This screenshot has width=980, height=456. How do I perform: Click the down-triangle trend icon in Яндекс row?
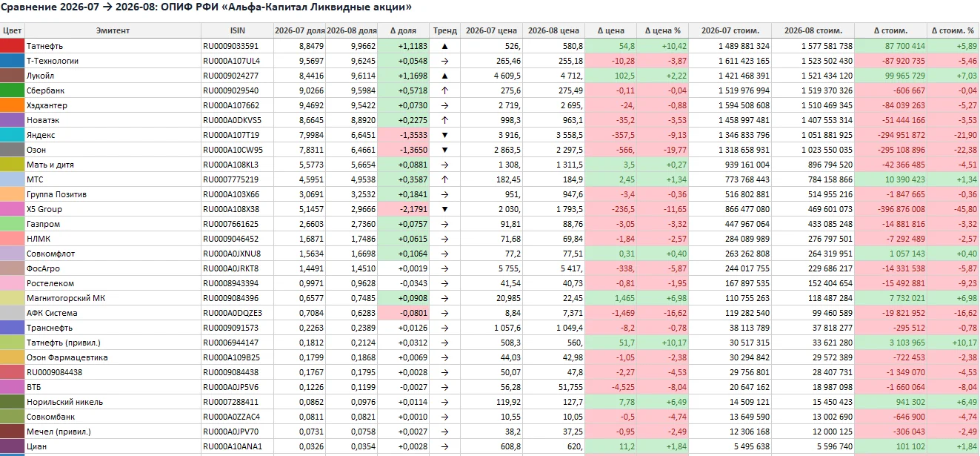tap(444, 135)
